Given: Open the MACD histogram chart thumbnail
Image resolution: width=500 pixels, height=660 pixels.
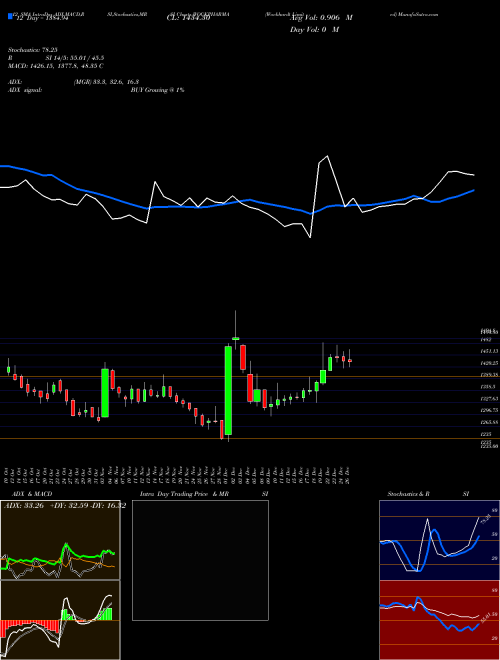Looking at the screenshot, I should point(60,620).
